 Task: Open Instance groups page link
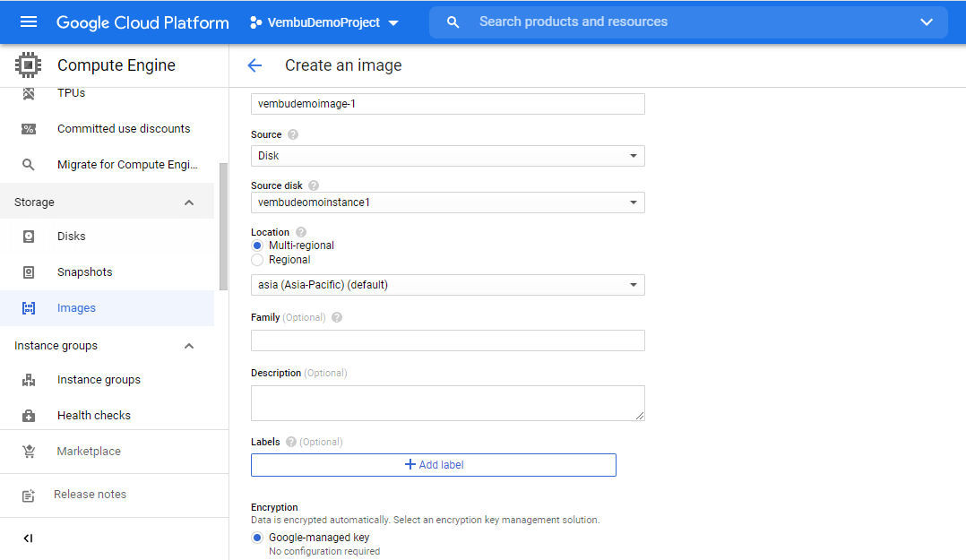point(99,380)
